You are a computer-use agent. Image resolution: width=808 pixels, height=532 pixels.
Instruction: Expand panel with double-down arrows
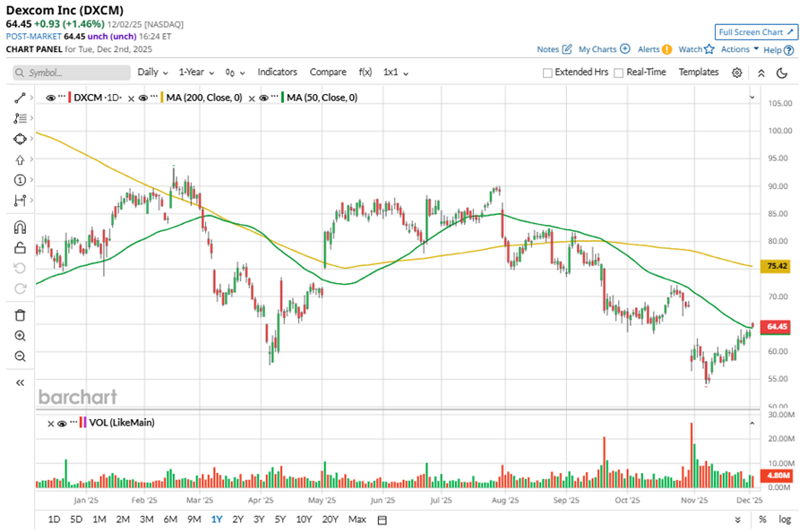738,519
